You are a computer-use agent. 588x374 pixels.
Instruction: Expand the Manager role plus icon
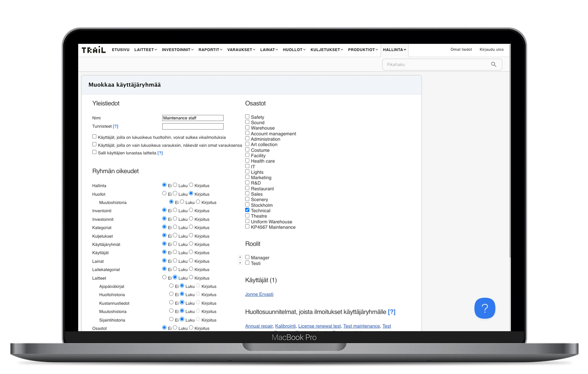pyautogui.click(x=240, y=257)
